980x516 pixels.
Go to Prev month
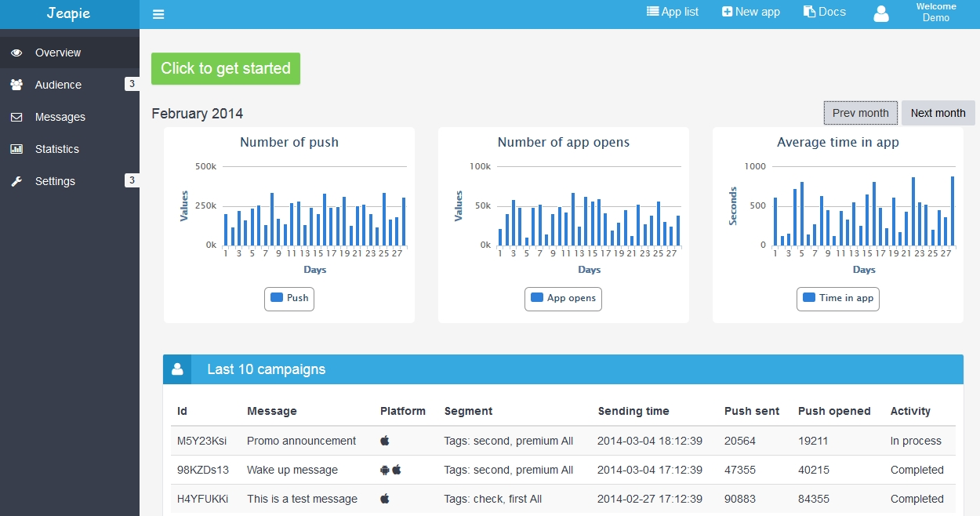[x=860, y=113]
